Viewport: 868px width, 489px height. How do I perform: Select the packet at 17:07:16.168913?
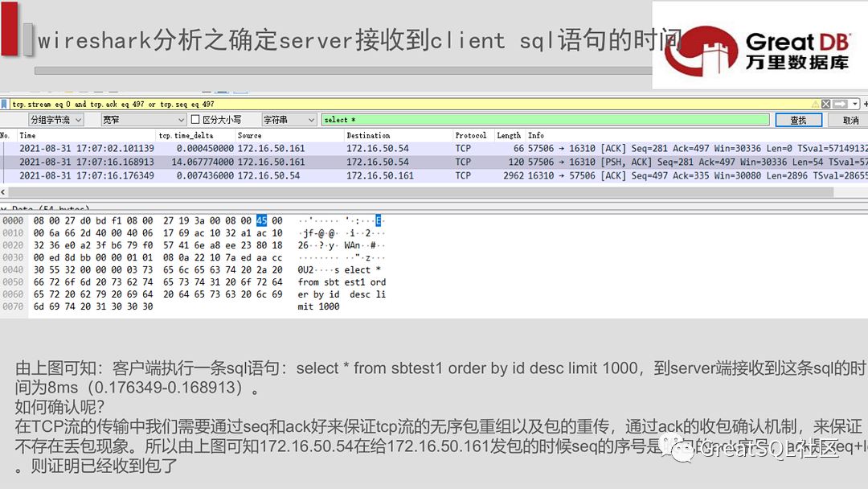coord(434,162)
